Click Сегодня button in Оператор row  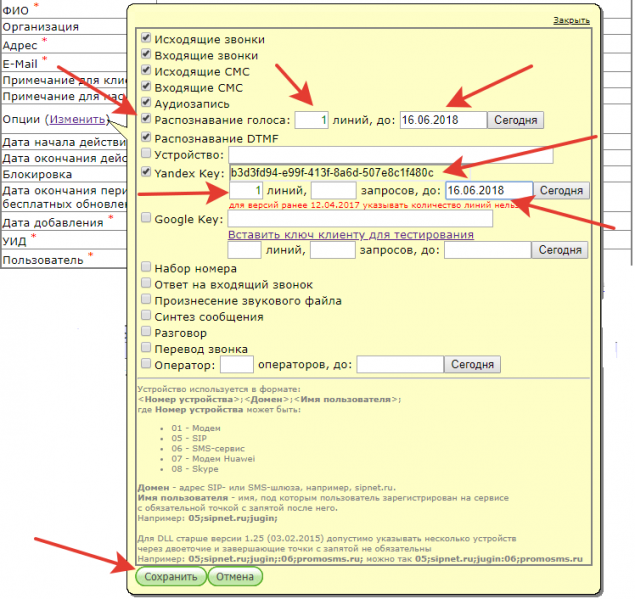[472, 365]
